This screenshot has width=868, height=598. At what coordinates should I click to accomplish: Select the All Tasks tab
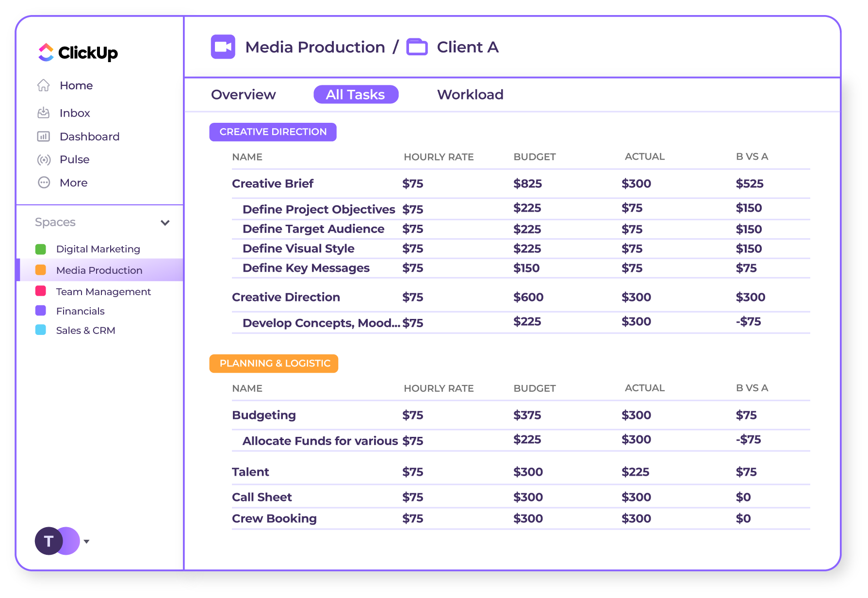point(356,95)
